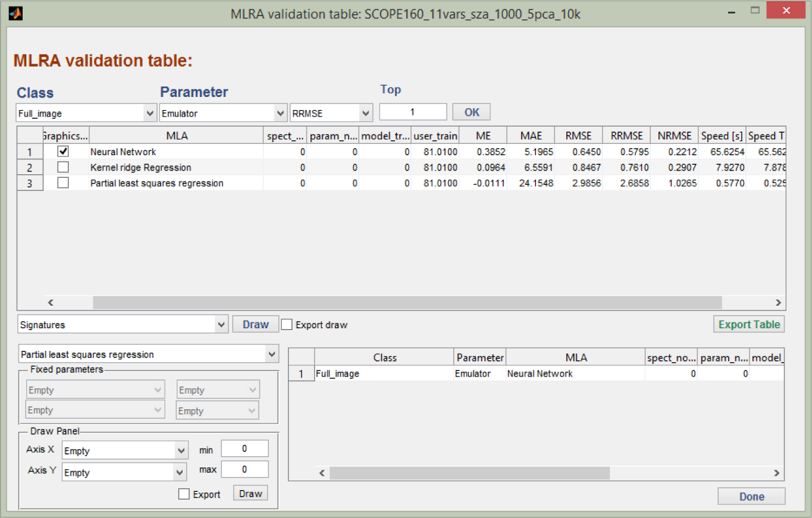812x518 pixels.
Task: Sort by the RMSE column header
Action: click(578, 136)
